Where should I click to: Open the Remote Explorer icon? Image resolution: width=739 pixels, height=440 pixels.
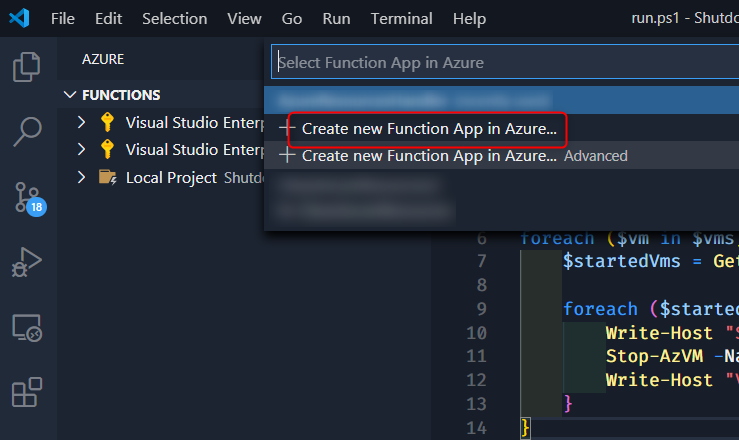27,327
